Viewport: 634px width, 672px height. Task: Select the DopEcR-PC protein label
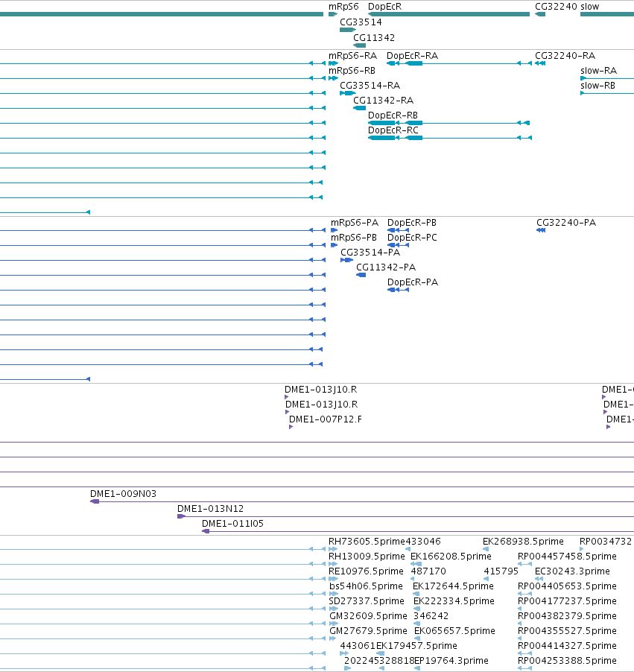pyautogui.click(x=413, y=238)
